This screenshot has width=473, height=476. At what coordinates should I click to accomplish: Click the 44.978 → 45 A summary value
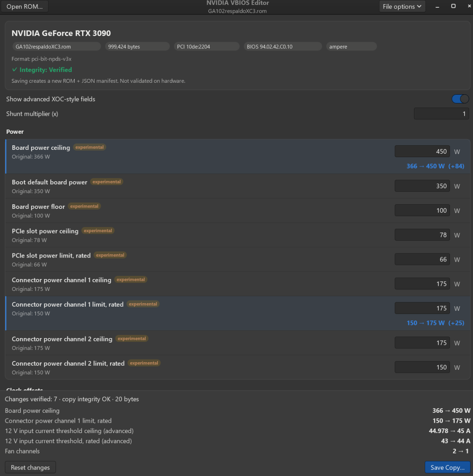coord(449,431)
